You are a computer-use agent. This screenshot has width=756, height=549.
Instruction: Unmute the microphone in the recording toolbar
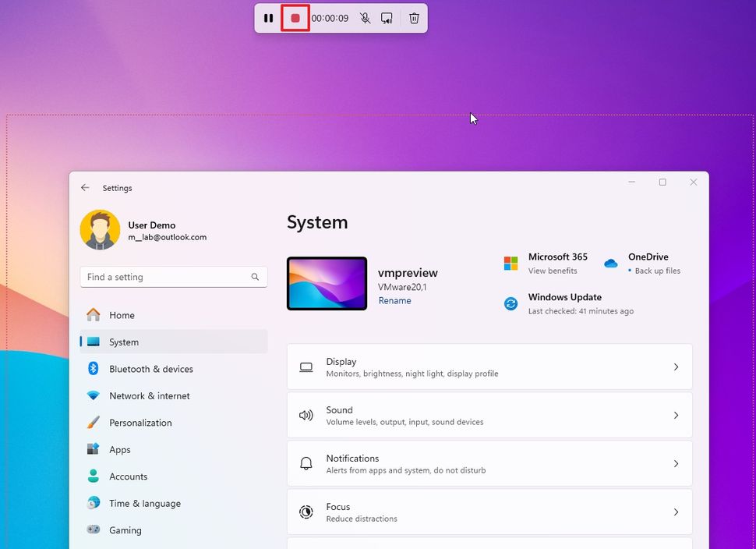click(x=365, y=17)
